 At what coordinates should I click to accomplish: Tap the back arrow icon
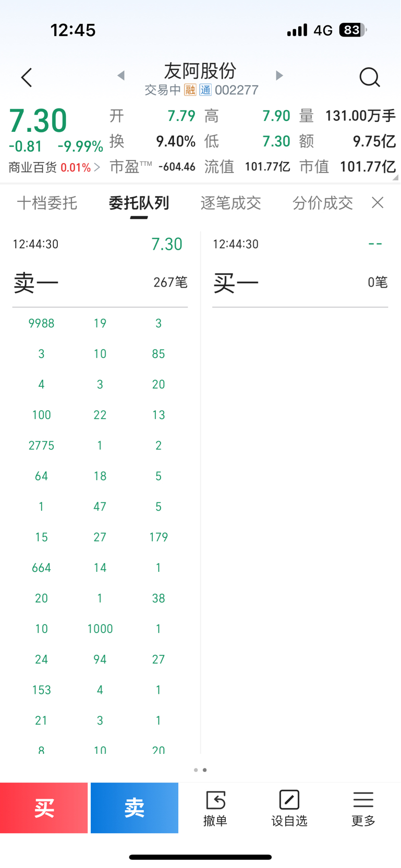27,78
